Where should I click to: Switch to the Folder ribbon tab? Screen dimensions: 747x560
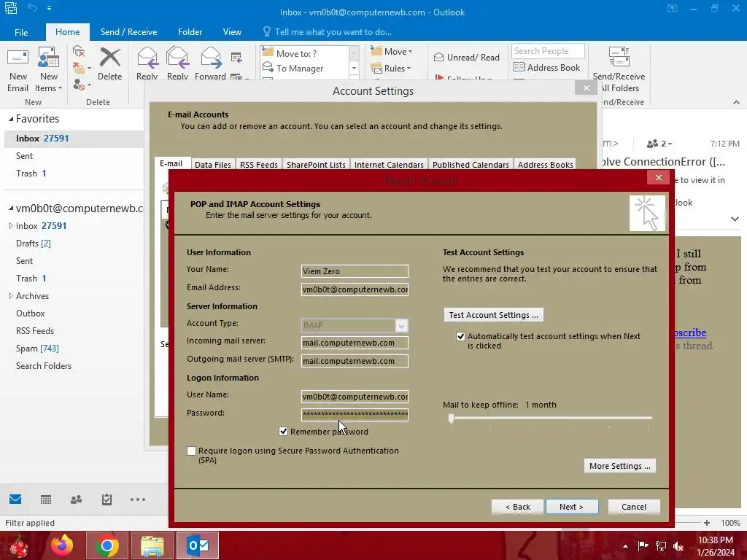[190, 32]
